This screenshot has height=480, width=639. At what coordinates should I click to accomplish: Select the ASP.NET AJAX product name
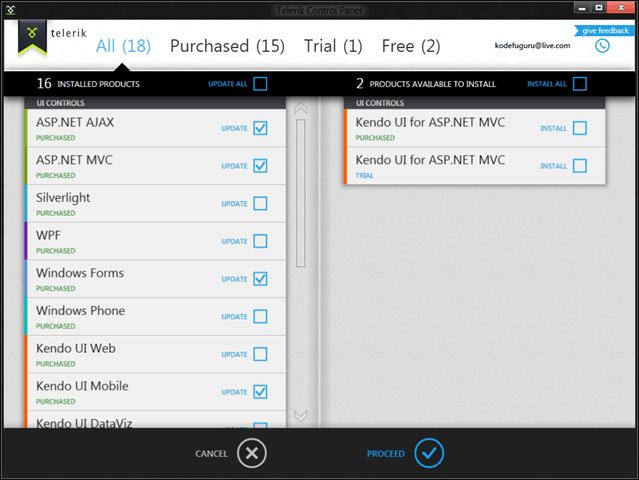pyautogui.click(x=75, y=122)
